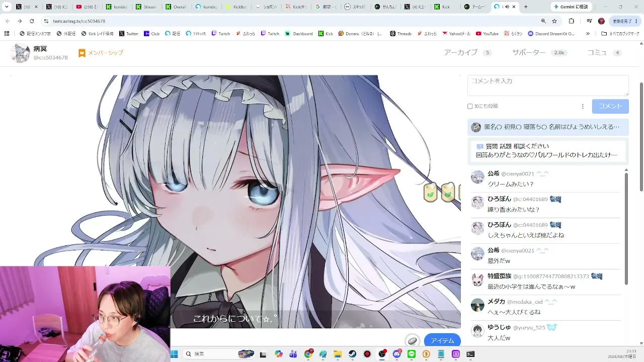The image size is (644, 362).
Task: Open 特盛蛮族's commenter name
Action: (499, 276)
